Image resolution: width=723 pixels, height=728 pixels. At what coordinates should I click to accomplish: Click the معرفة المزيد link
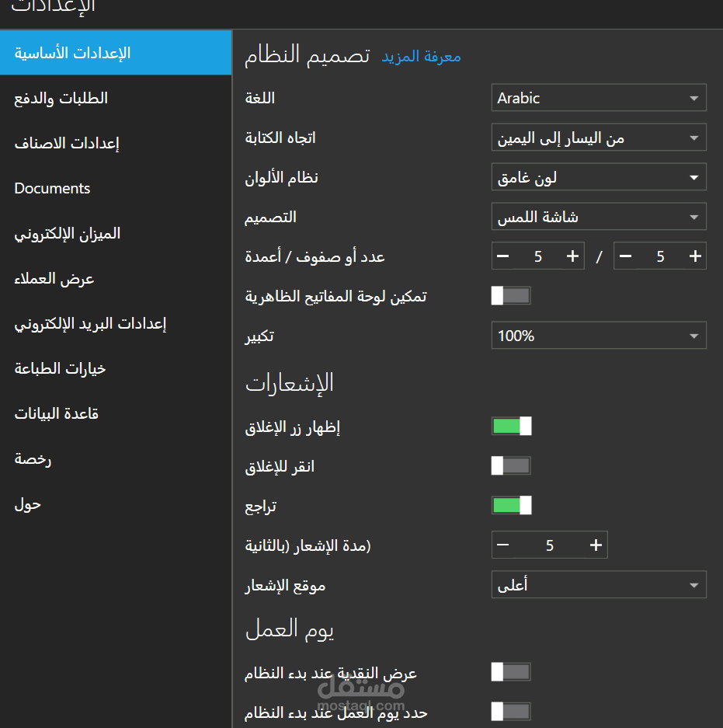tap(421, 57)
